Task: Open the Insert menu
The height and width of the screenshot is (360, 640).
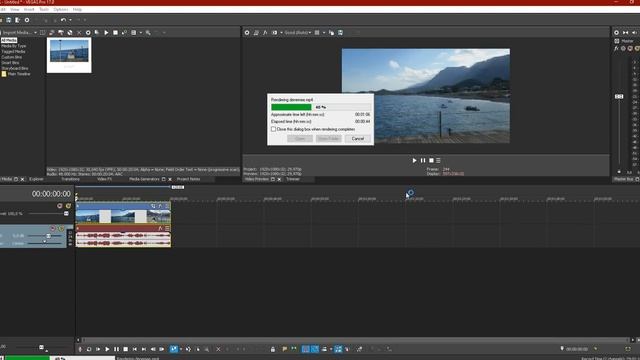Action: click(29, 9)
